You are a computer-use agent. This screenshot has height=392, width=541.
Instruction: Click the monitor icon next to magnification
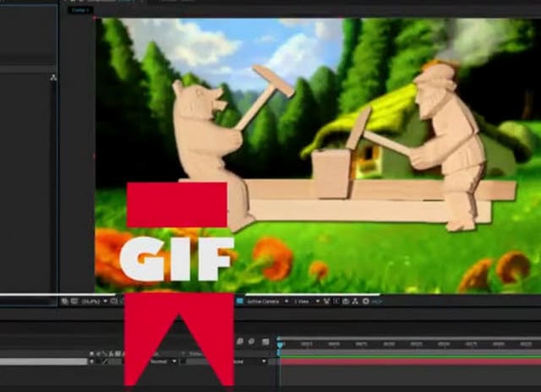click(x=74, y=302)
